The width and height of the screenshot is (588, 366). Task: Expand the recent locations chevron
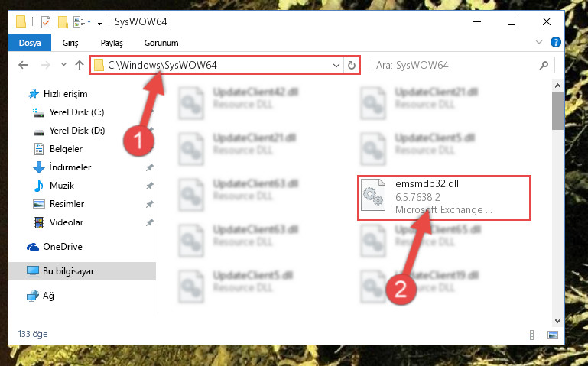tap(63, 65)
